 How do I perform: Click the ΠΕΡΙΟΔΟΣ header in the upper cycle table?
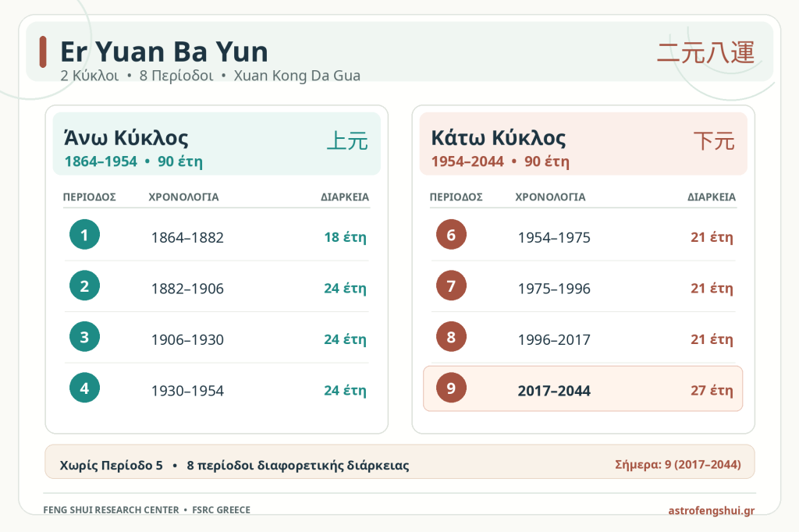point(89,197)
